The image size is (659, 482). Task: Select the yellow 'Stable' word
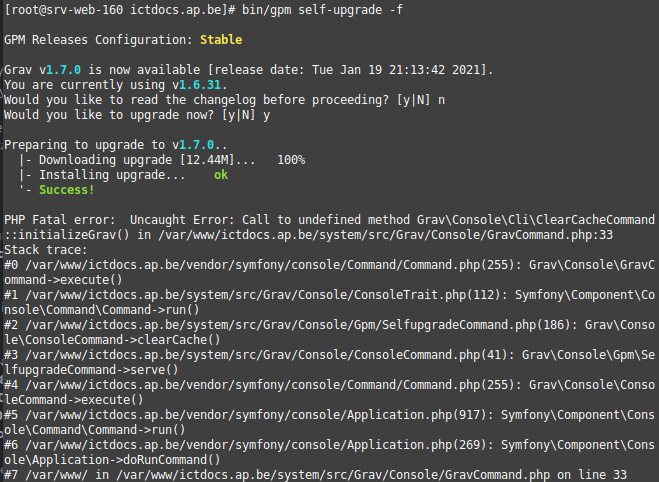(221, 40)
